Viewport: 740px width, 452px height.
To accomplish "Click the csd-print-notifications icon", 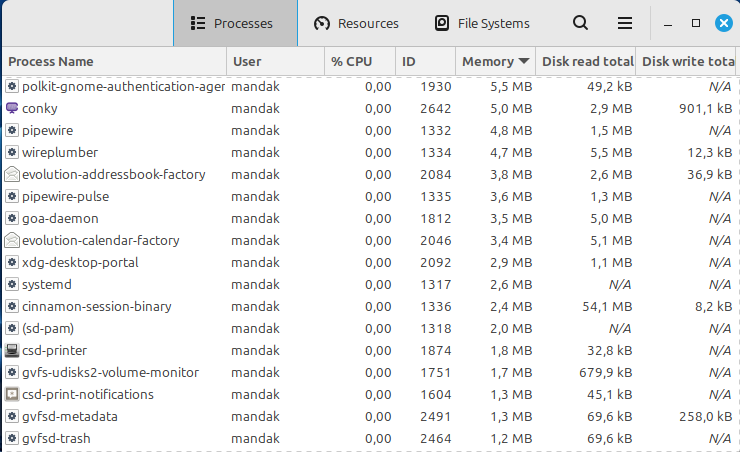I will pyautogui.click(x=12, y=394).
